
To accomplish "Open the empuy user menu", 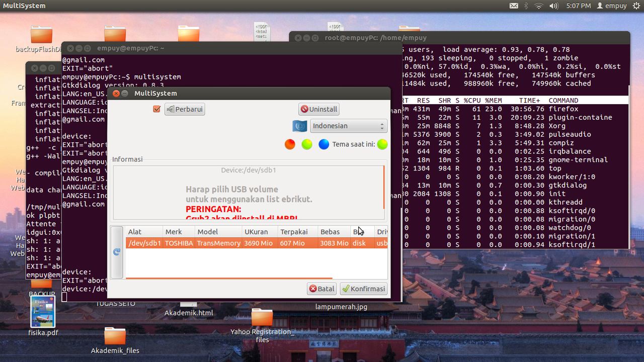I will click(612, 6).
